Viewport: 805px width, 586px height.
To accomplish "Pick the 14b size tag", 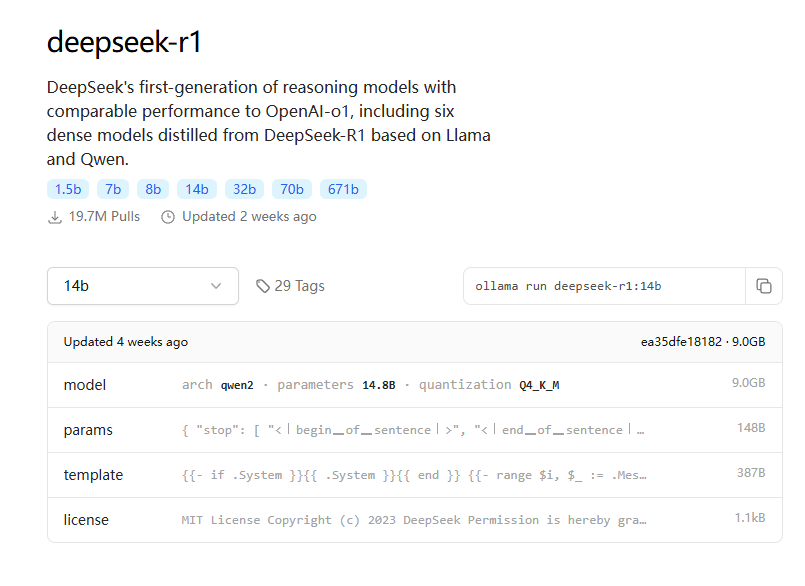I will (197, 189).
